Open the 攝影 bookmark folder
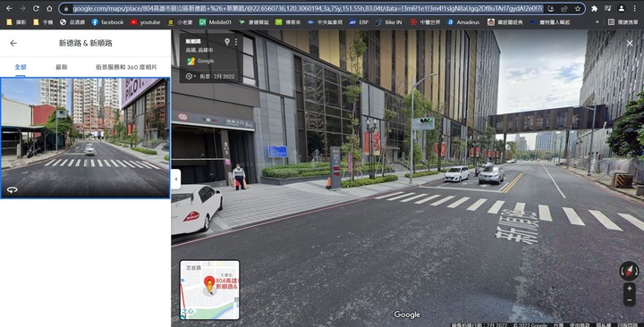 pos(16,22)
